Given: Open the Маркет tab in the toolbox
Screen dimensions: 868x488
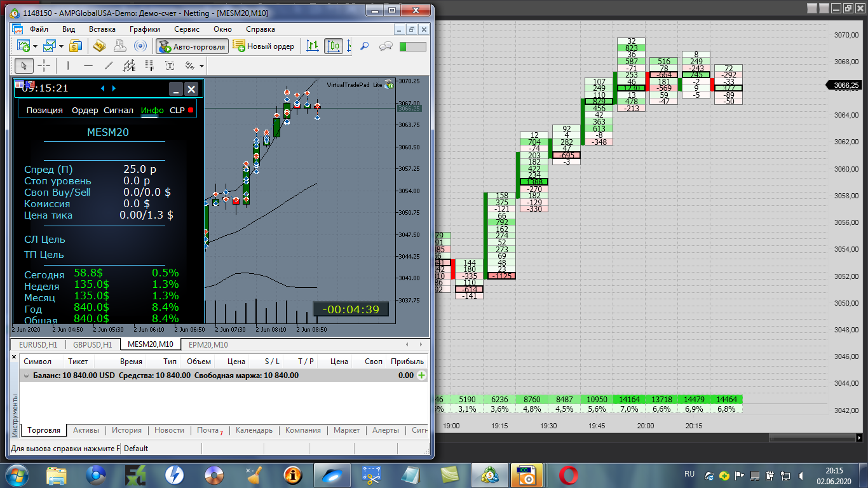Looking at the screenshot, I should coord(346,430).
